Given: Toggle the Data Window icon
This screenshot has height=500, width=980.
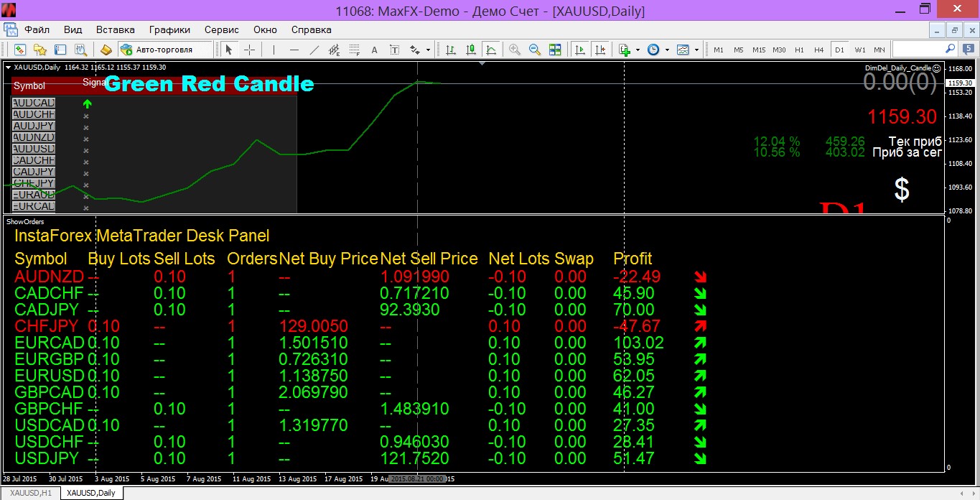Looking at the screenshot, I should click(x=60, y=50).
